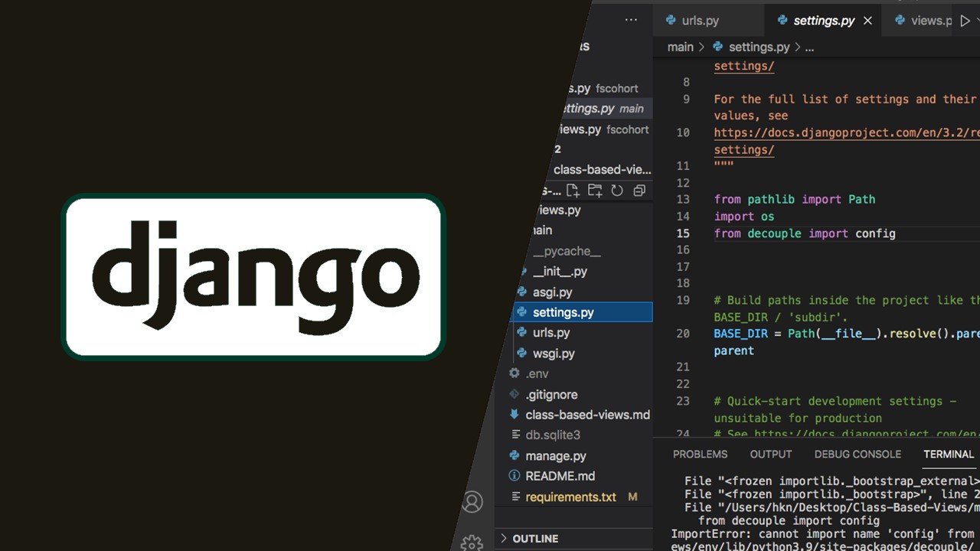Click the gear icon beside .env file
The width and height of the screenshot is (980, 551).
[x=514, y=373]
